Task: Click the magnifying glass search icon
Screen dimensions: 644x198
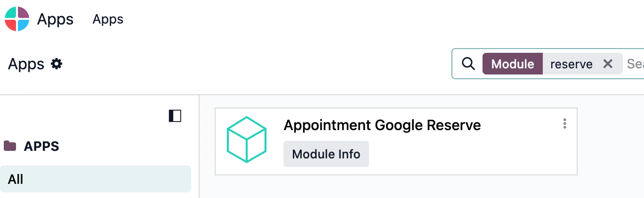Action: 468,64
